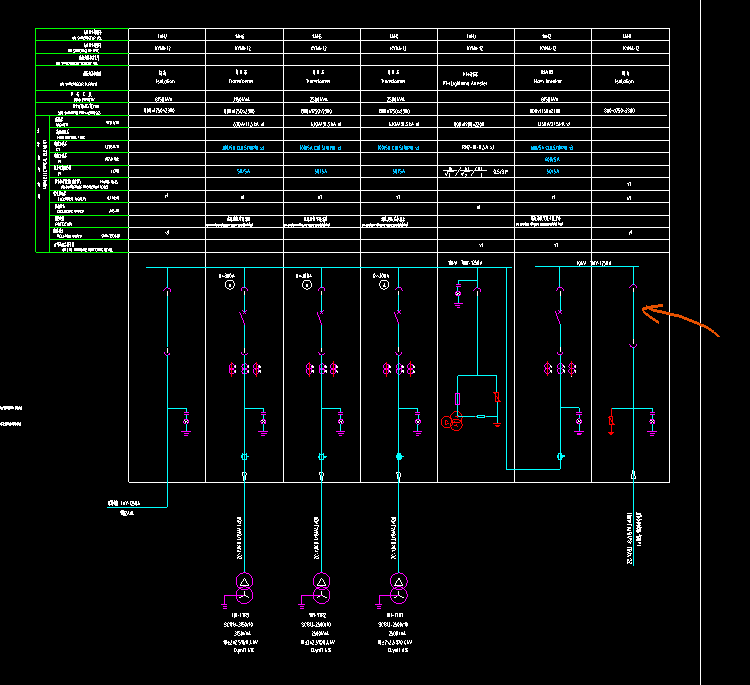Viewport: 750px width, 685px height.
Task: Select the grounded indicator symbol on the rightmost feeder
Action: (x=652, y=422)
